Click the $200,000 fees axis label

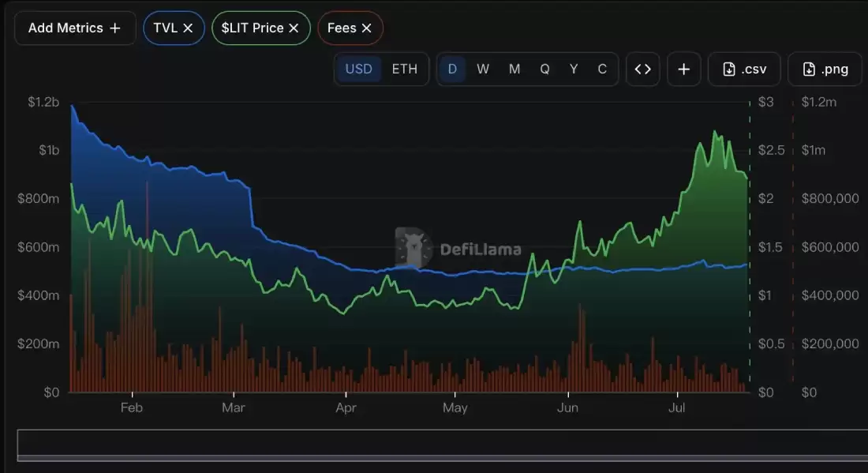830,344
